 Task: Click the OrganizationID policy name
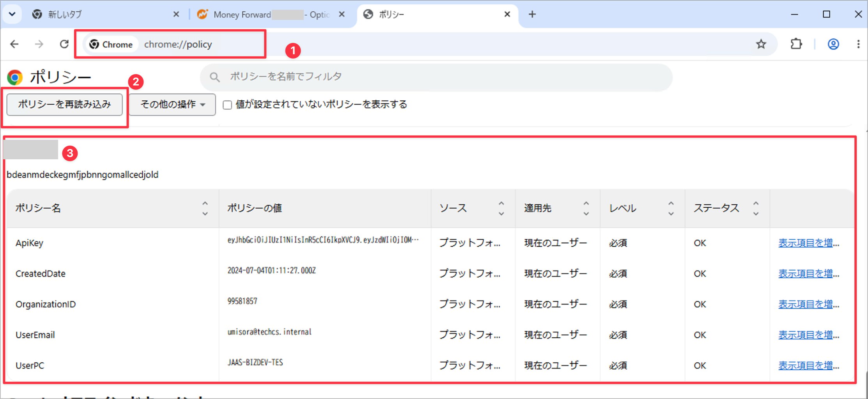tap(46, 304)
